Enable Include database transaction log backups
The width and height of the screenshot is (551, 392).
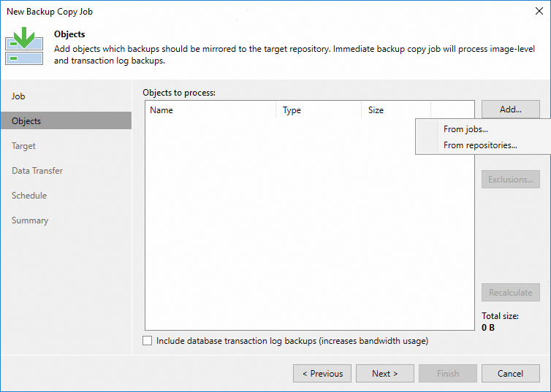click(148, 341)
